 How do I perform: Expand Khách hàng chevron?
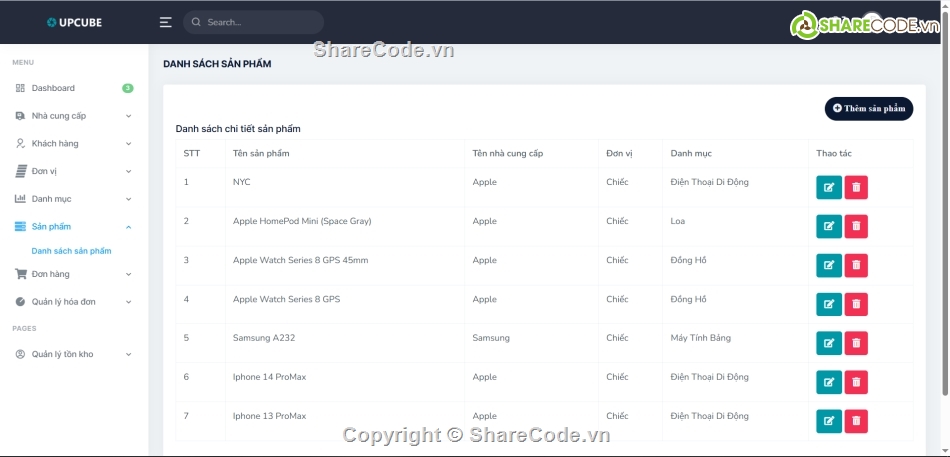click(128, 144)
